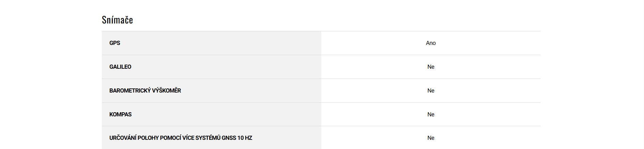Click the word POMOCÍ
The image size is (644, 149).
[170, 138]
